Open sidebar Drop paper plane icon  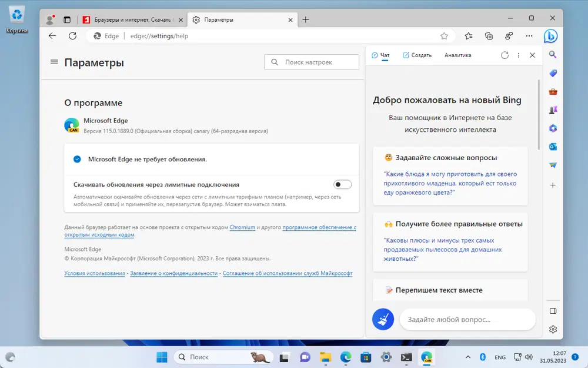[x=553, y=165]
